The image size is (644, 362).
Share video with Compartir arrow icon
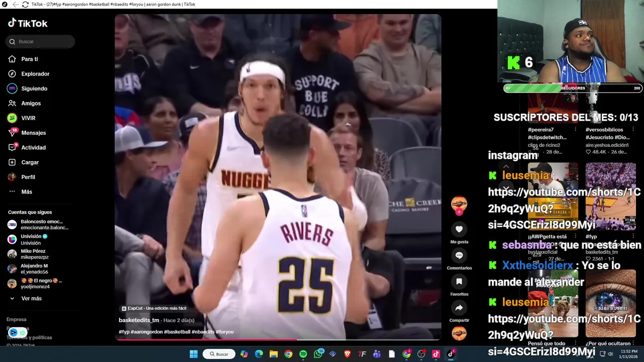tap(459, 308)
